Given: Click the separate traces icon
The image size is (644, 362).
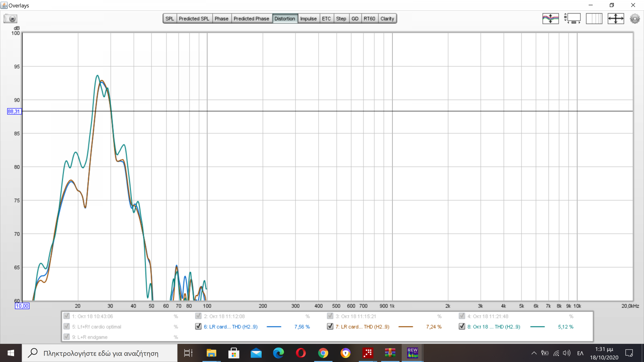Looking at the screenshot, I should pyautogui.click(x=550, y=18).
